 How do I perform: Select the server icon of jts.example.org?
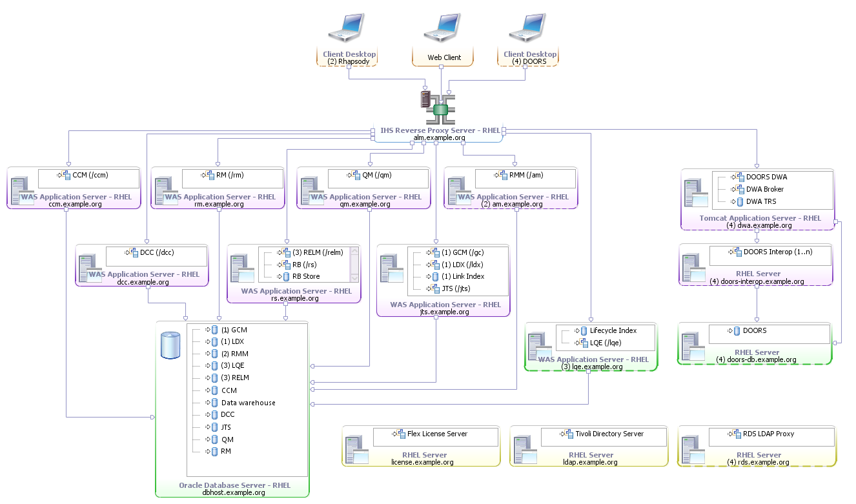(x=392, y=269)
